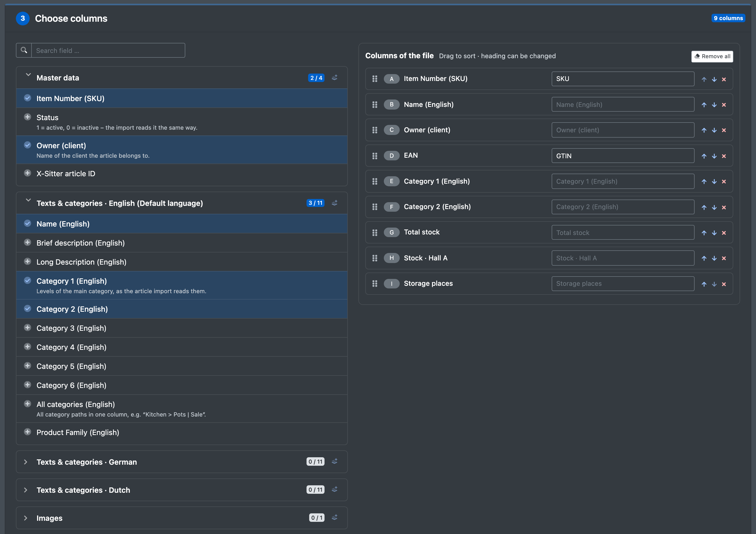Add all English texts & categories icon
This screenshot has width=756, height=534.
coord(335,203)
